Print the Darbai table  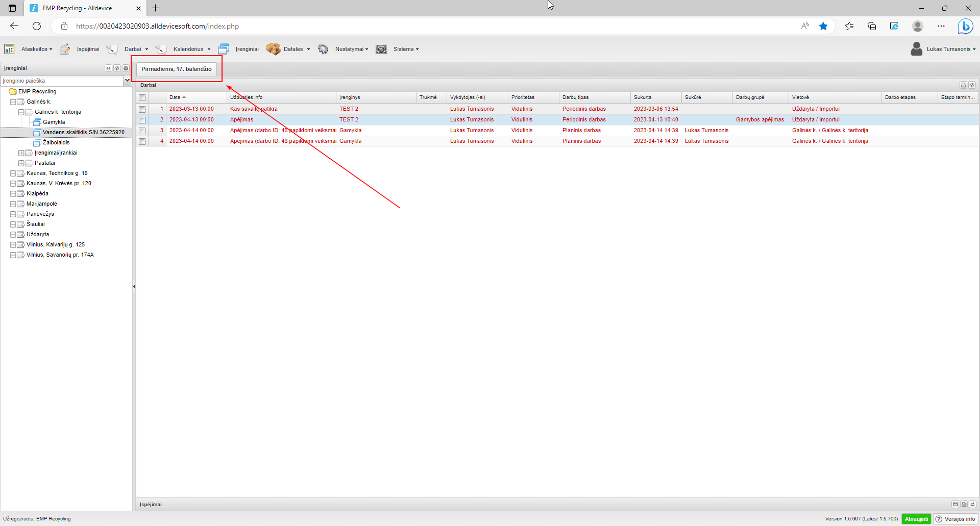(963, 85)
